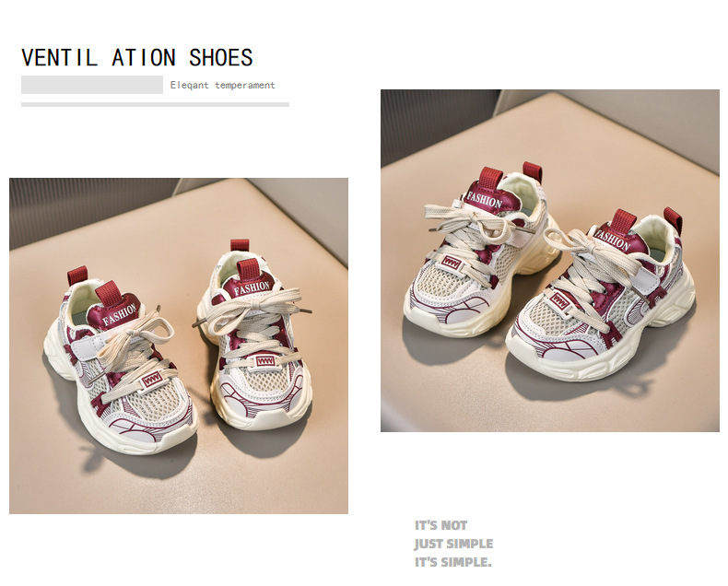
Task: Click FASHION tongue label on right photo's upper shoe
Action: (484, 200)
